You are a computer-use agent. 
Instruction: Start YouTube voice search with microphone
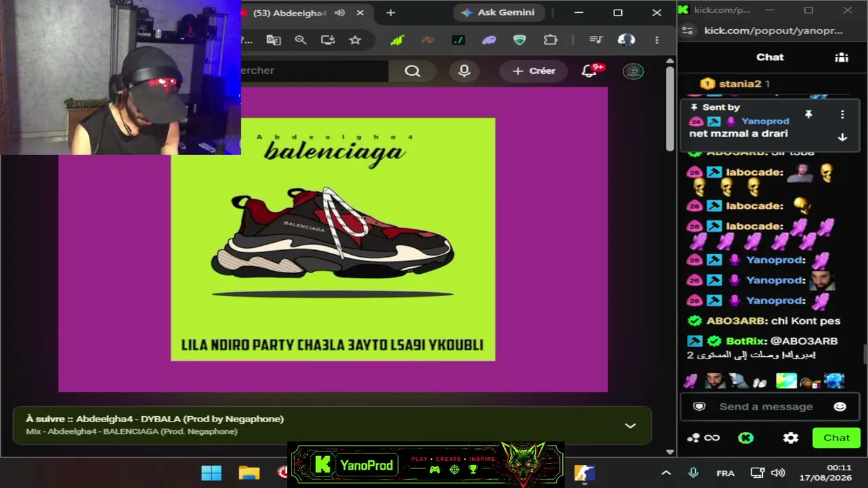click(464, 70)
